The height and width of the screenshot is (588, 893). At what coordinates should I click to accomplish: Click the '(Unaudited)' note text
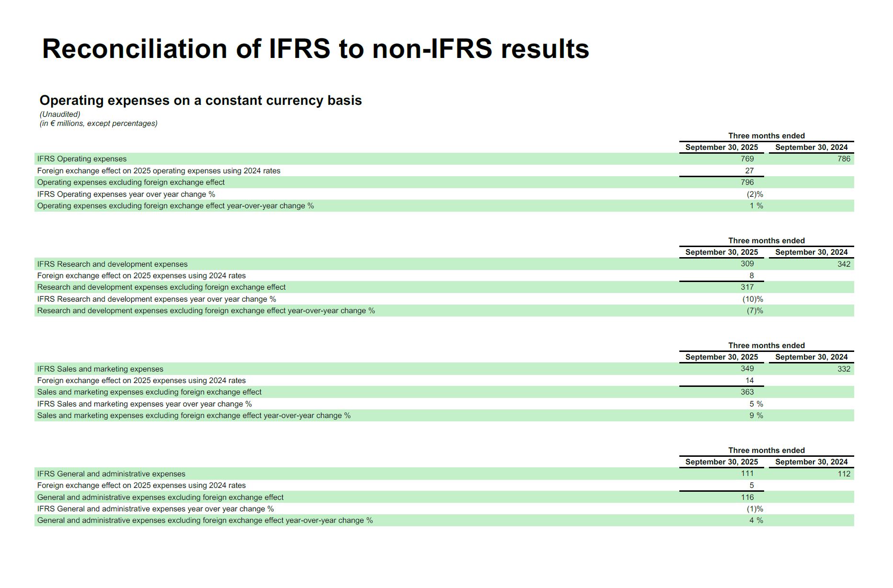tap(60, 114)
